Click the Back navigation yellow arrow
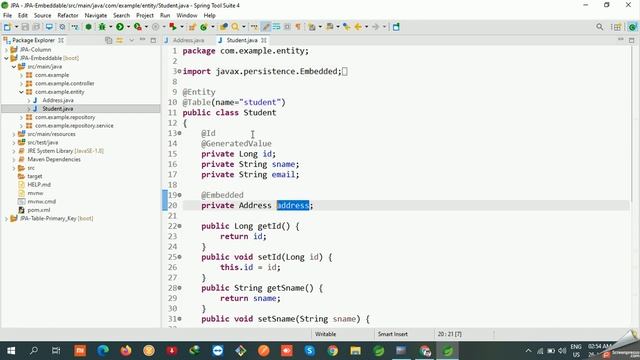Screen dimensions: 640x360 pyautogui.click(x=358, y=27)
